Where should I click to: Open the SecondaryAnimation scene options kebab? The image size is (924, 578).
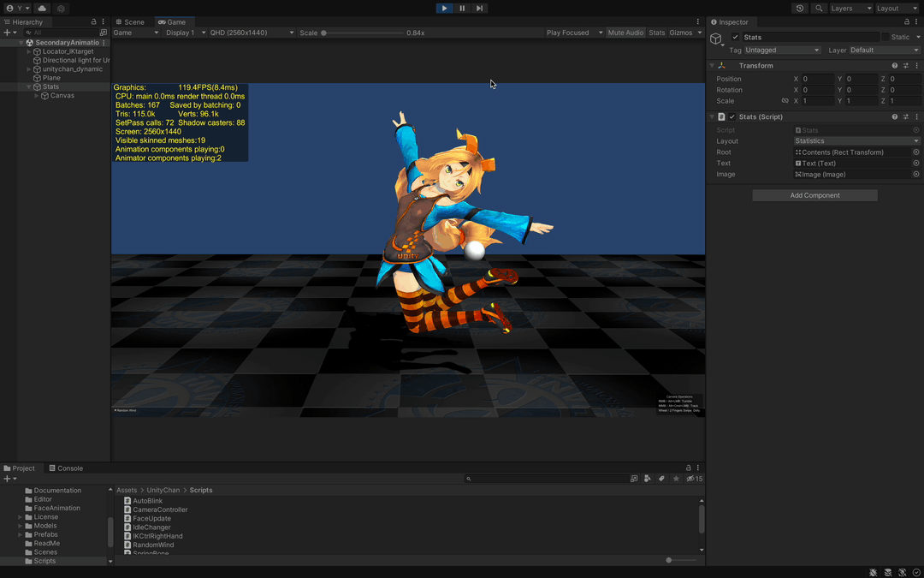tap(104, 43)
